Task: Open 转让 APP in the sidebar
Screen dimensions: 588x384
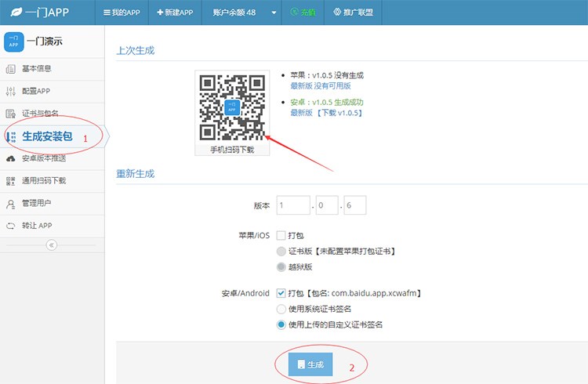Action: click(52, 226)
